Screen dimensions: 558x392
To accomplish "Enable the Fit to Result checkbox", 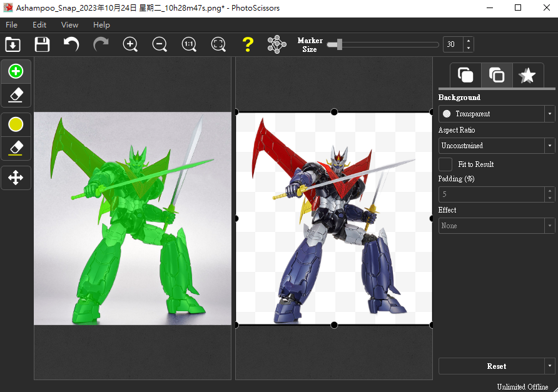I will click(445, 164).
